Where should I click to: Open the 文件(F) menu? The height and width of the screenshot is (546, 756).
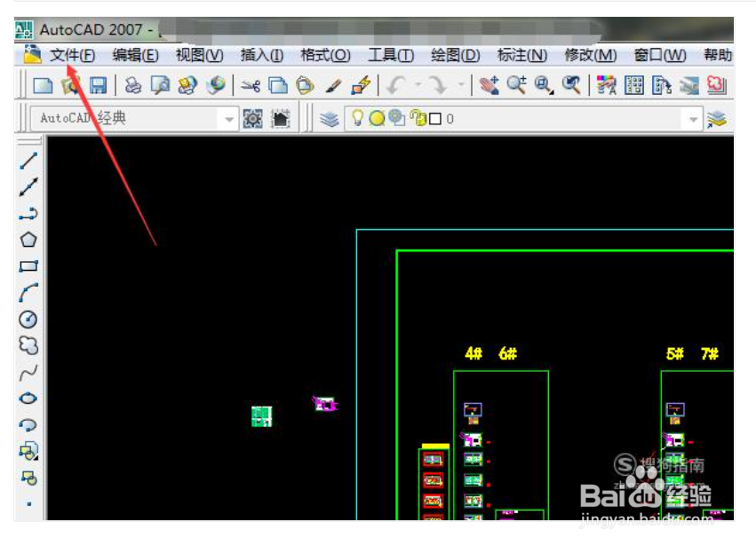click(72, 55)
